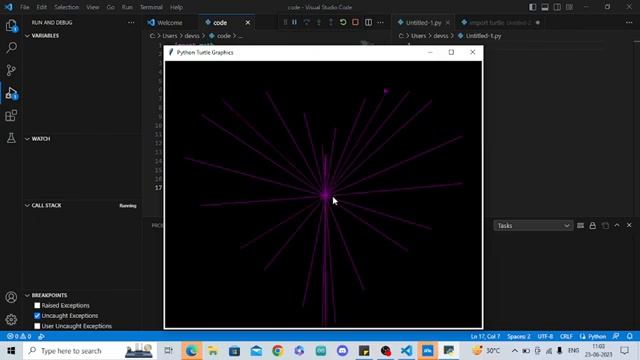Viewport: 640px width, 360px height.
Task: Change CRLF line ending setting
Action: (x=566, y=336)
